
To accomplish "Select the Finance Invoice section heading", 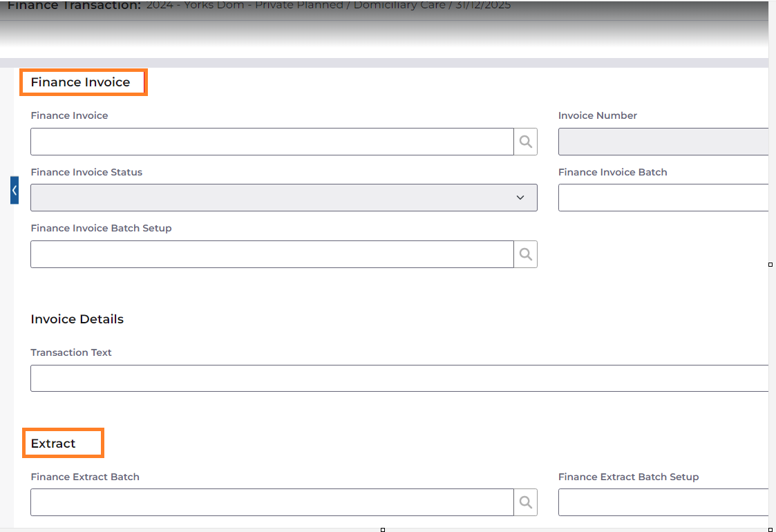I will tap(80, 82).
